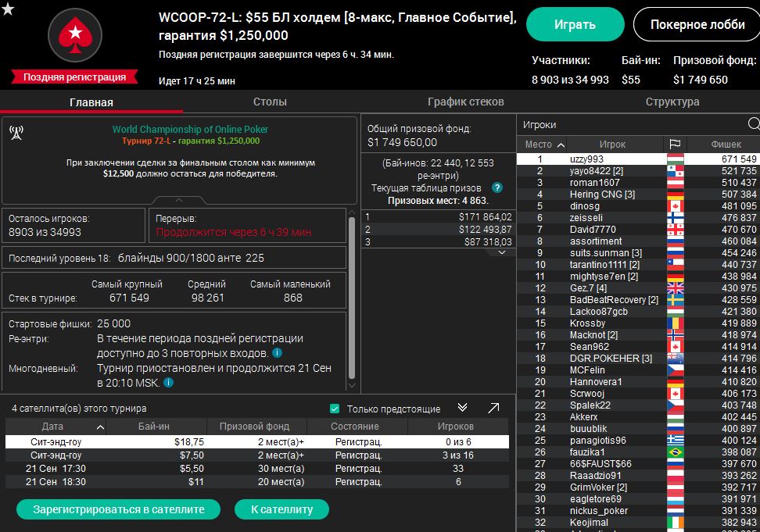Viewport: 760px width, 532px height.
Task: Click the info icon beside re-entry description
Action: coord(278,353)
